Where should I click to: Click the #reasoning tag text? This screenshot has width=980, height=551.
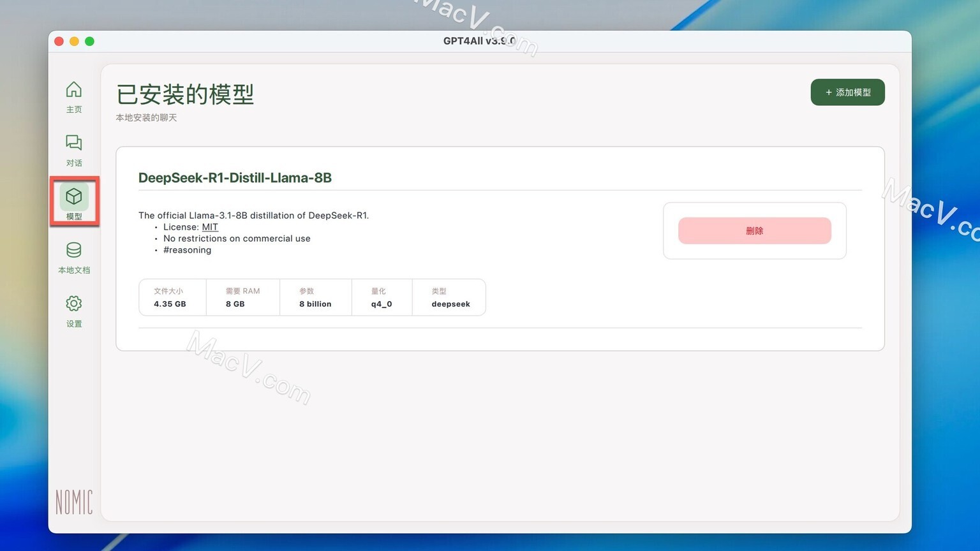pos(187,250)
